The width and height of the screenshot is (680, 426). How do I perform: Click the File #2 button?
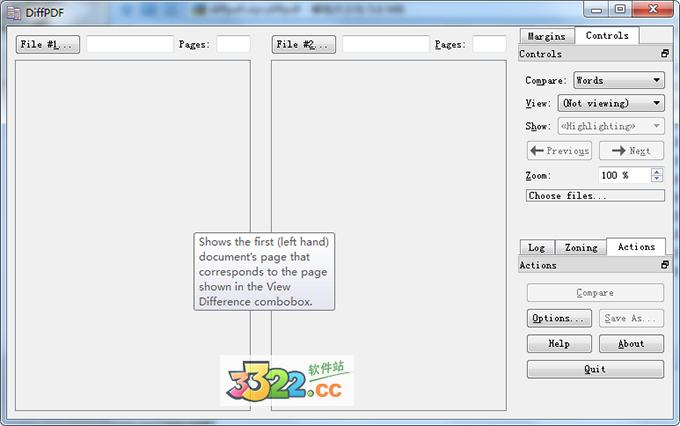coord(304,45)
